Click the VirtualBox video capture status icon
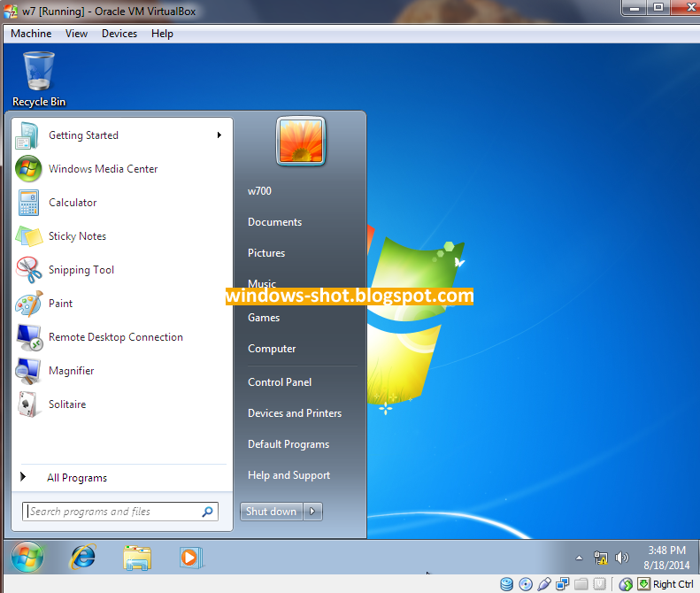Viewport: 700px width, 593px height. 599,583
